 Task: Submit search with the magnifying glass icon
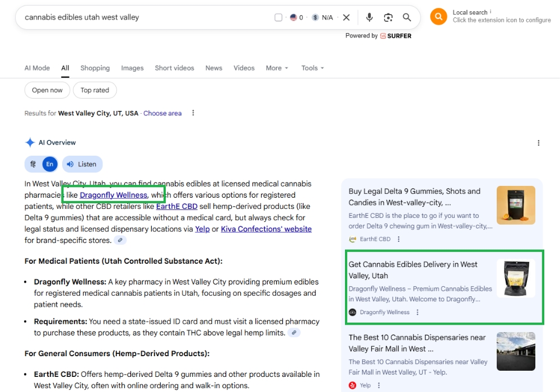coord(407,17)
